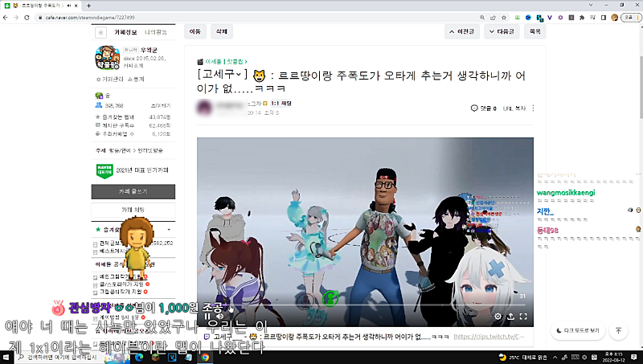The height and width of the screenshot is (364, 643).
Task: Enter fullscreen on the video player
Action: pos(523,317)
